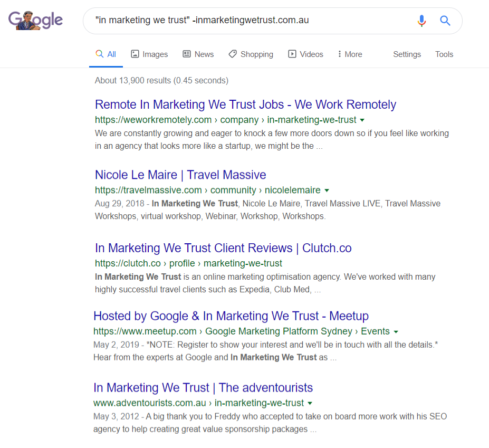489x448 pixels.
Task: Start voice search with microphone icon
Action: pos(421,21)
